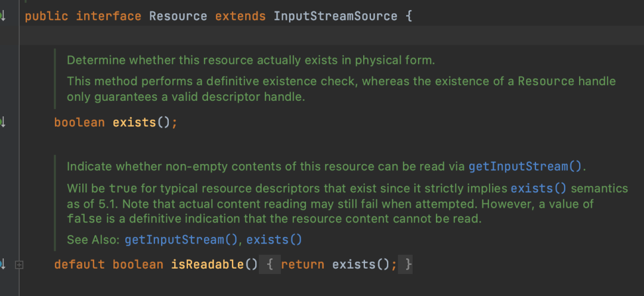This screenshot has height=296, width=644.
Task: Click 'boolean' in the isReadable() line
Action: tap(138, 264)
